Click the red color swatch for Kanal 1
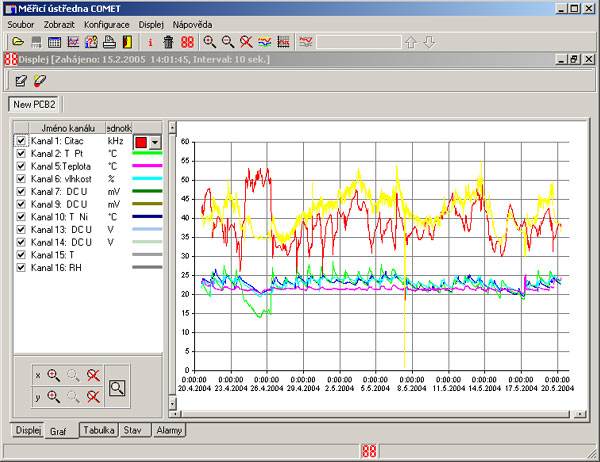Viewport: 600px width, 462px height. tap(140, 143)
